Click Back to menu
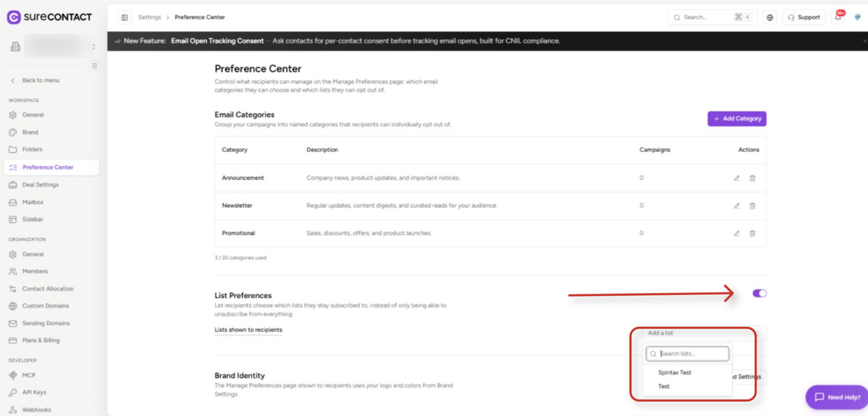868x416 pixels. click(x=41, y=80)
